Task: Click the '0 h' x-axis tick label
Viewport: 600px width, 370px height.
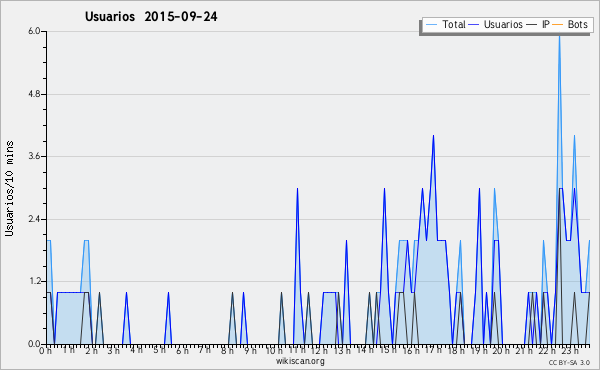Action: [46, 350]
